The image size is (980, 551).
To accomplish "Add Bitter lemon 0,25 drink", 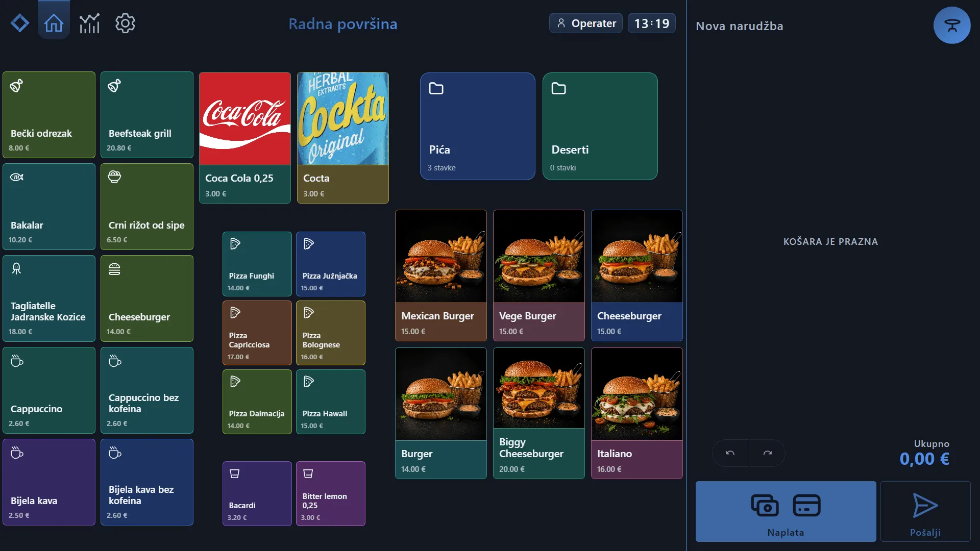I will tap(331, 494).
